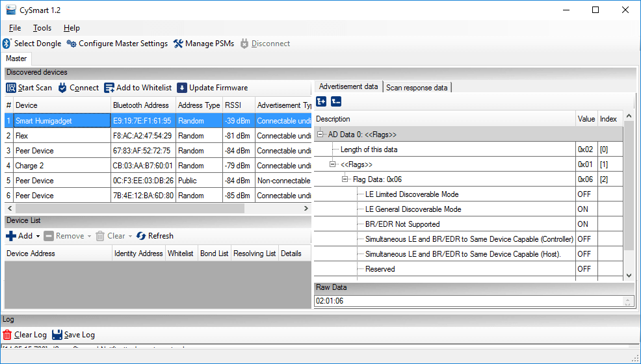
Task: Click LE Limited Discoverable Mode row
Action: pos(469,194)
